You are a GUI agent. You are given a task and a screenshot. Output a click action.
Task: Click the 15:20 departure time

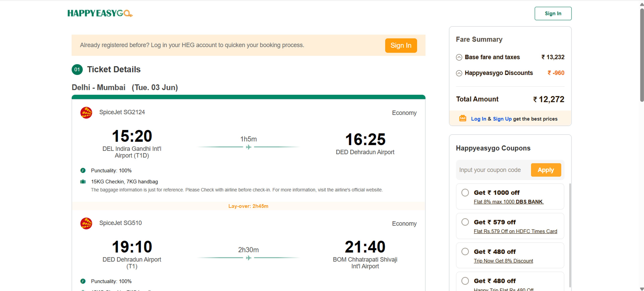tap(132, 136)
